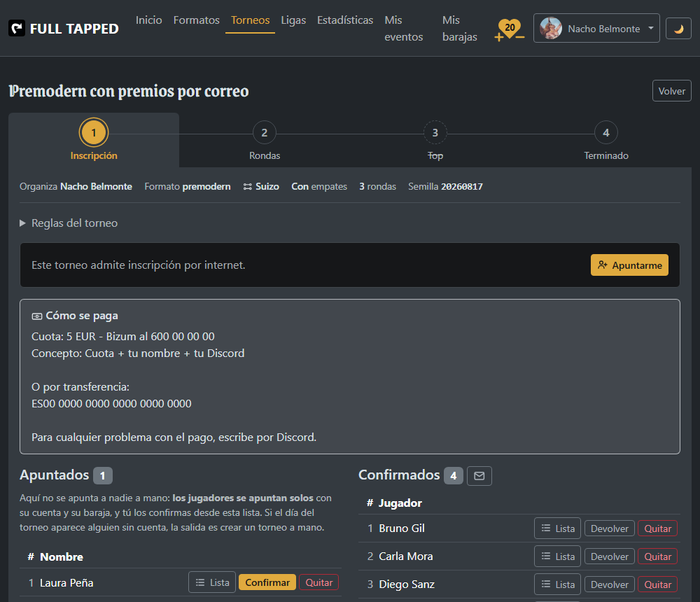This screenshot has width=700, height=602.
Task: Click the Jugador column header
Action: (x=400, y=503)
